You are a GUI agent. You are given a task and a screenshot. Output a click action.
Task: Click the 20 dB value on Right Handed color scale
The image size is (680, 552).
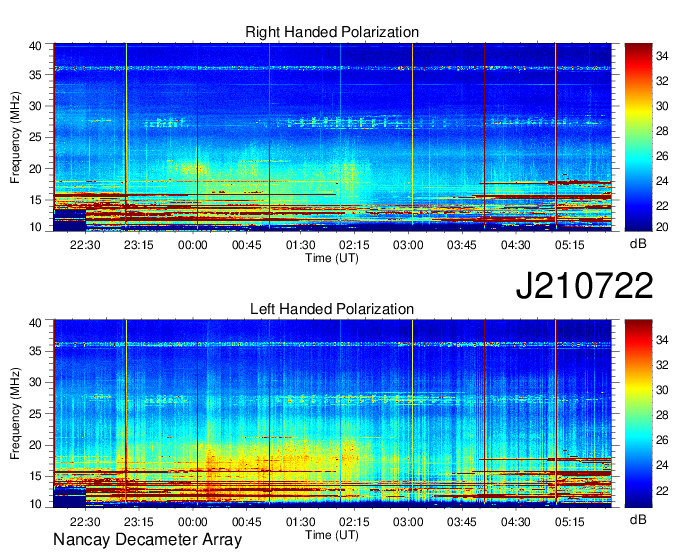(x=662, y=227)
